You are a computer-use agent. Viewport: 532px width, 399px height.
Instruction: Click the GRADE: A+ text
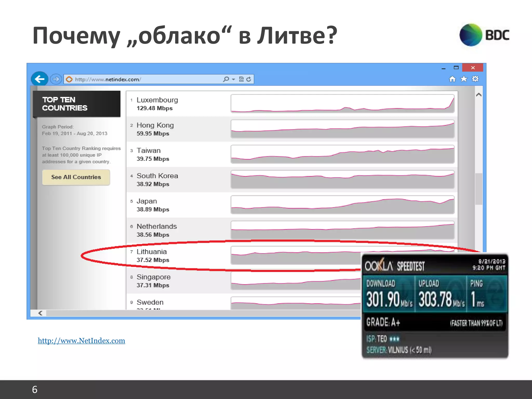point(383,322)
